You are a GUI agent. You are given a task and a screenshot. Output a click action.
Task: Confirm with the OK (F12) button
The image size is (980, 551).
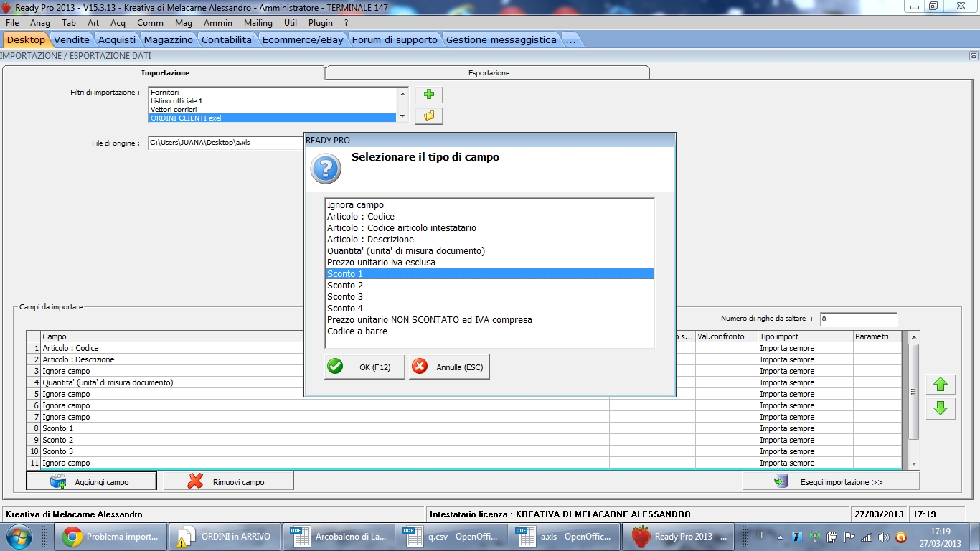[x=364, y=367]
